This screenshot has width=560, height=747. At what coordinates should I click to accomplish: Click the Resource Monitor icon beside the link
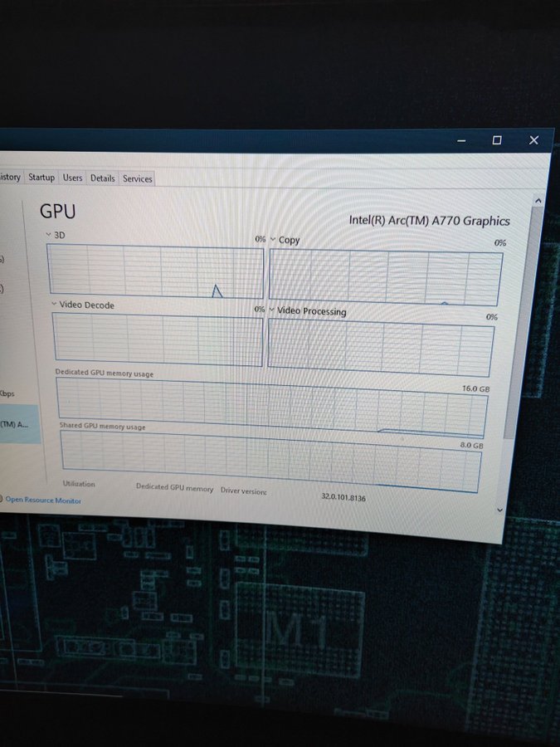(x=2, y=500)
